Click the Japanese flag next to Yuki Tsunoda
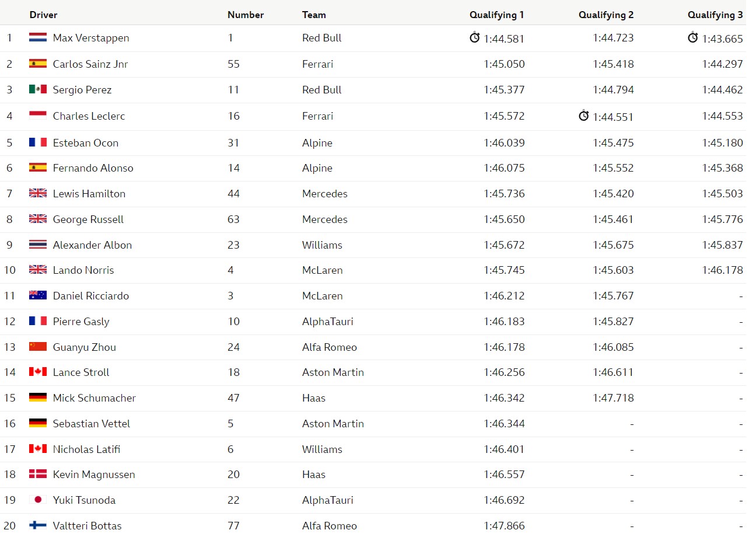This screenshot has width=756, height=537. (x=38, y=500)
